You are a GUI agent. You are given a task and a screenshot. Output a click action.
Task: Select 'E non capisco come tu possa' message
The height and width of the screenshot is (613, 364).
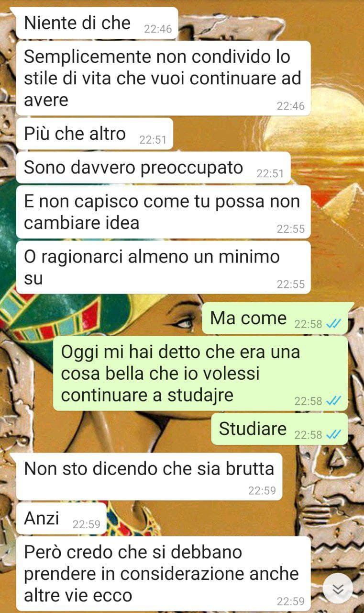tap(164, 212)
